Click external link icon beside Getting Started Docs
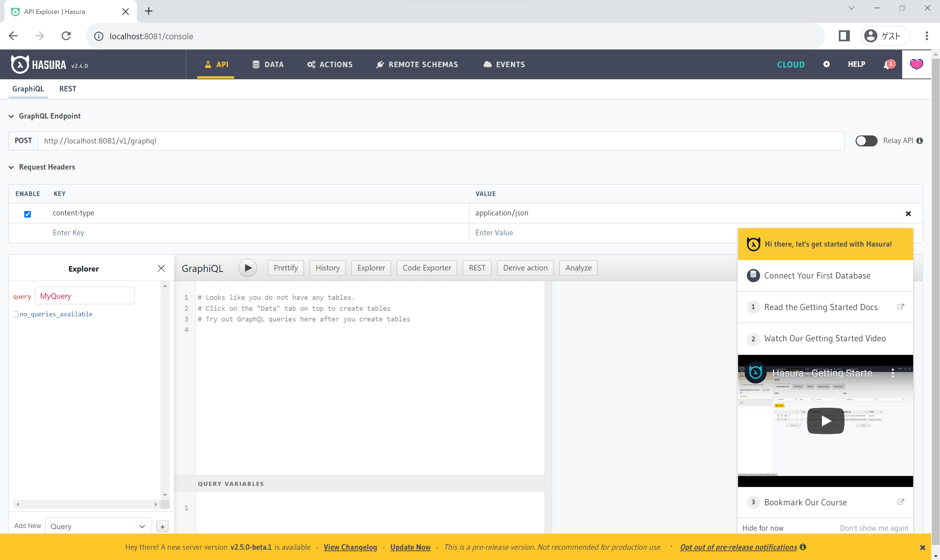Screen dimensions: 940x560 click(x=901, y=307)
